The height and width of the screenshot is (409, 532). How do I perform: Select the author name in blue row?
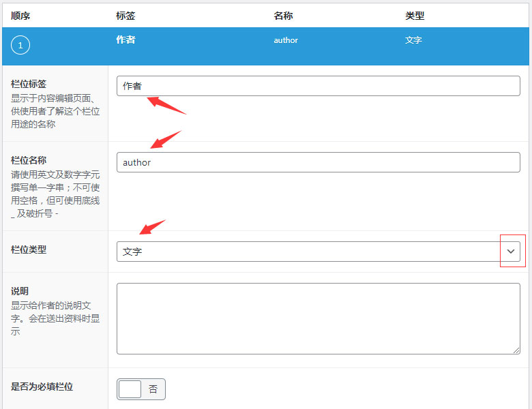(x=286, y=40)
